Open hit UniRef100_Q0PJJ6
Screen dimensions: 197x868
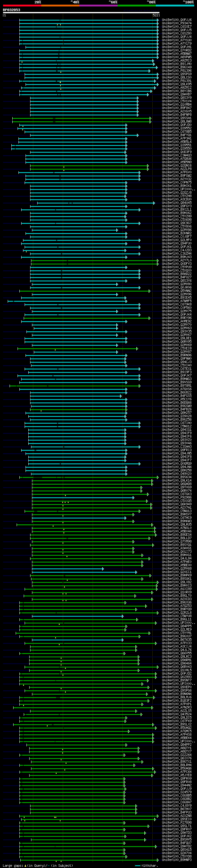pyautogui.click(x=177, y=20)
